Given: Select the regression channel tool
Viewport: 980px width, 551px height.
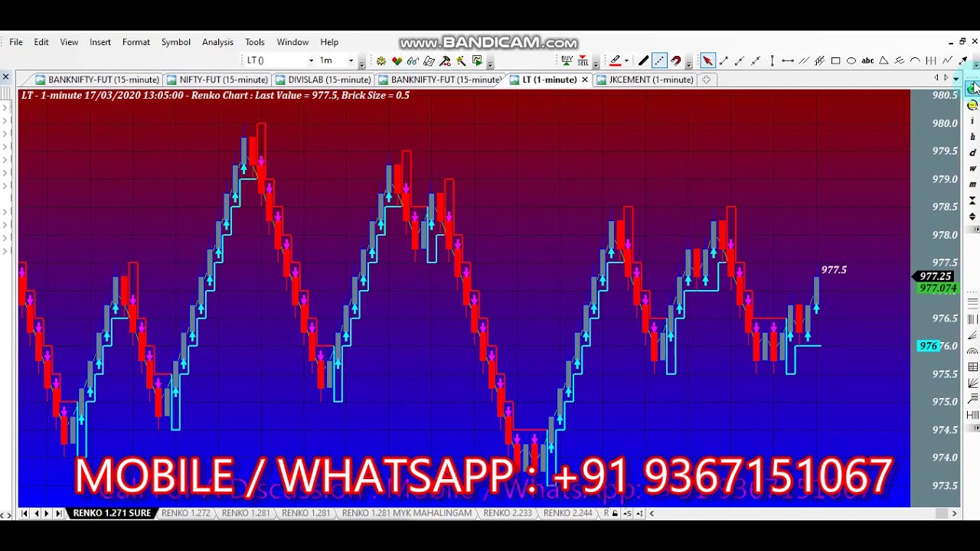Looking at the screenshot, I should point(820,60).
